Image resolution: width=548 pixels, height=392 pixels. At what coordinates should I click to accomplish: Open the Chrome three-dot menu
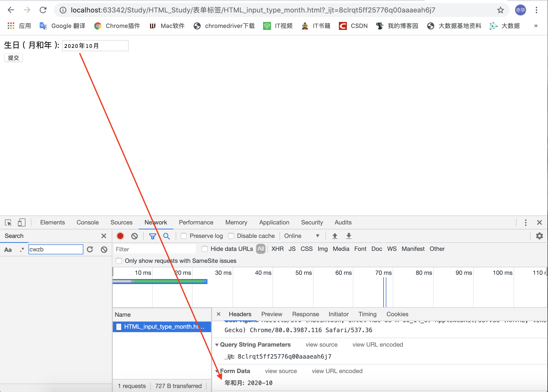(537, 10)
